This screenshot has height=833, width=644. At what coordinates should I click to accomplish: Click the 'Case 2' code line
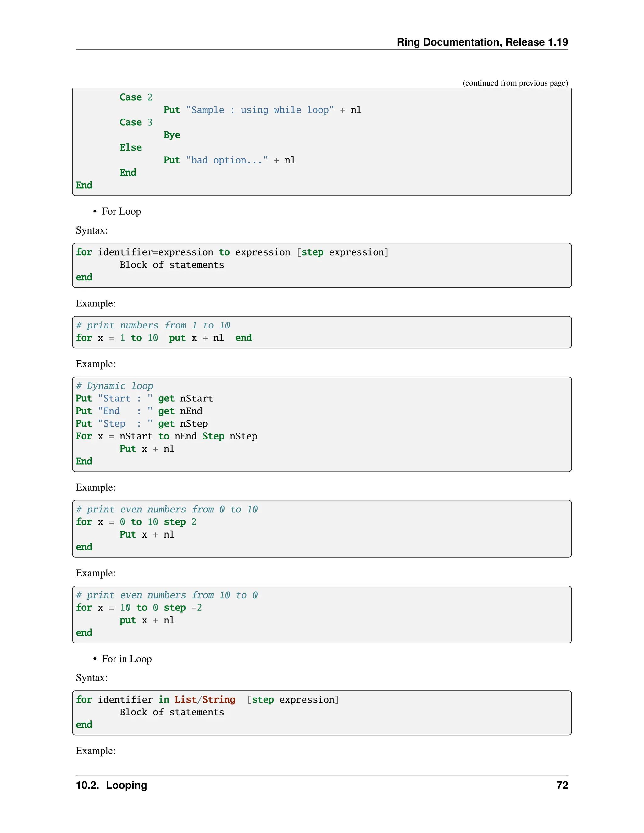pyautogui.click(x=136, y=97)
